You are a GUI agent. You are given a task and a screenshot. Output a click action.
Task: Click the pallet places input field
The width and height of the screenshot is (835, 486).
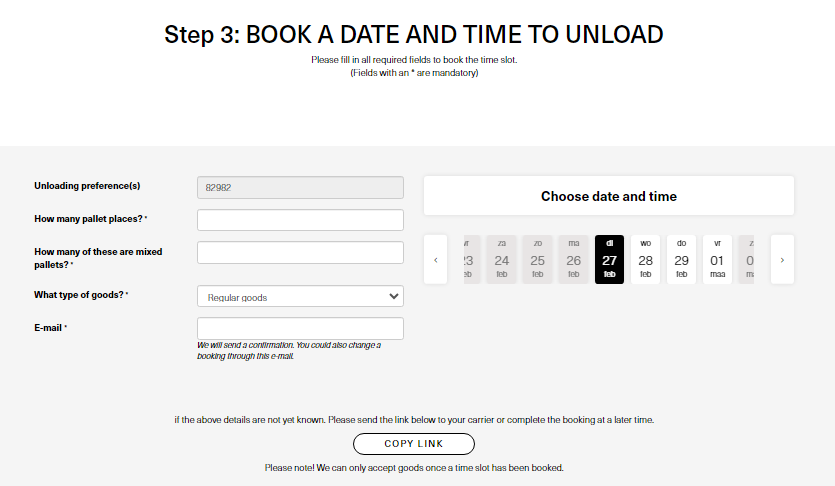point(300,220)
